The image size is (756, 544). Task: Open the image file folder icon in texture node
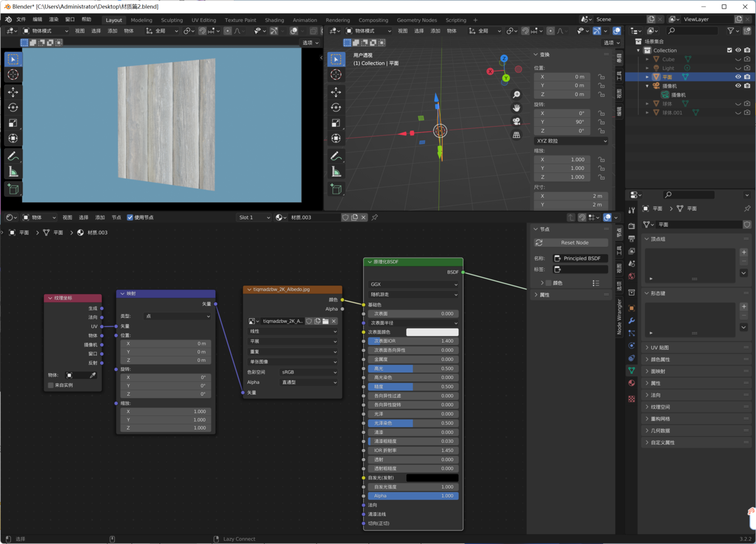tap(326, 321)
